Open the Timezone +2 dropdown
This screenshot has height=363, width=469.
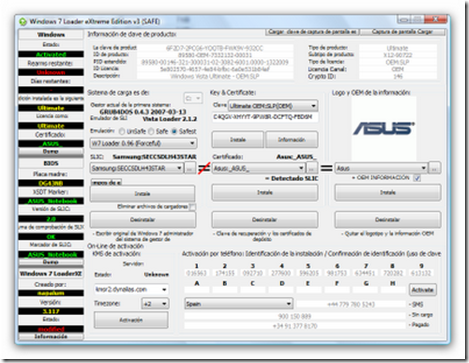click(x=155, y=304)
